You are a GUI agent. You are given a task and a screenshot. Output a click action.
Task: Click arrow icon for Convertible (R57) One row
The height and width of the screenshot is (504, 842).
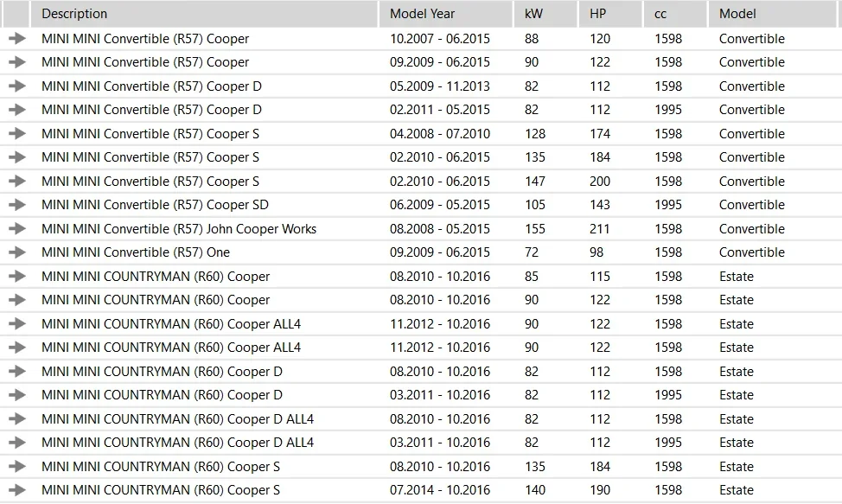(x=17, y=252)
